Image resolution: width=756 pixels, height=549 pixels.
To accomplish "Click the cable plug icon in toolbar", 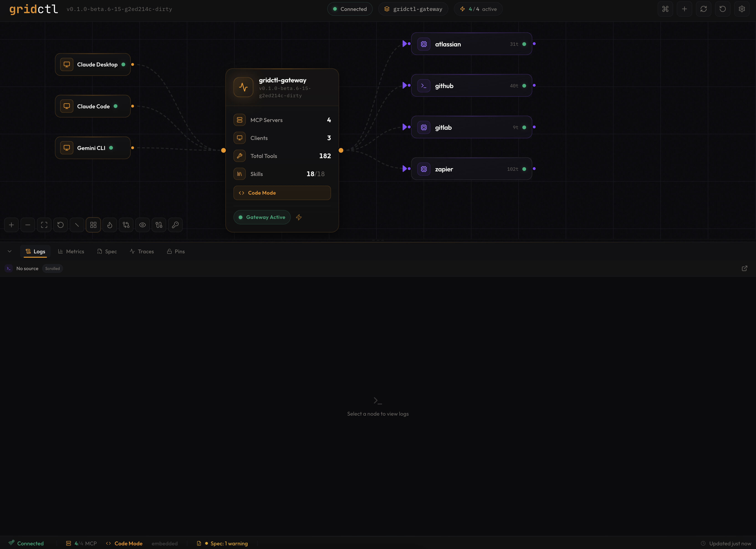I will (x=159, y=225).
